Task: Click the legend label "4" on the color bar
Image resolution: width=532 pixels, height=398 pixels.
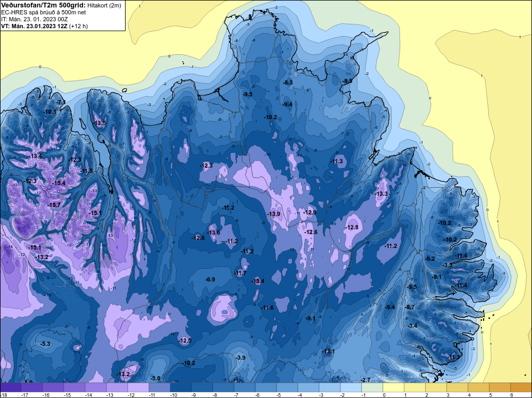Action: pyautogui.click(x=469, y=395)
